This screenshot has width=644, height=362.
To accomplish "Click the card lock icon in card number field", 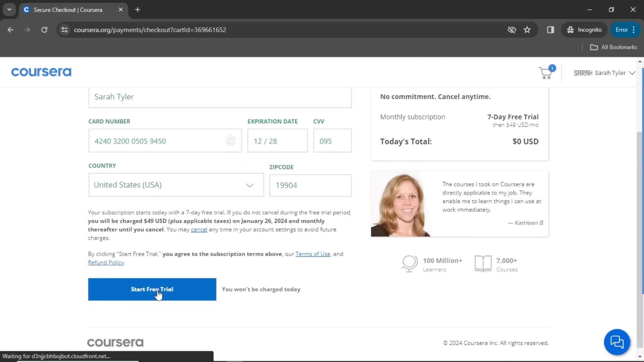I will (x=231, y=141).
